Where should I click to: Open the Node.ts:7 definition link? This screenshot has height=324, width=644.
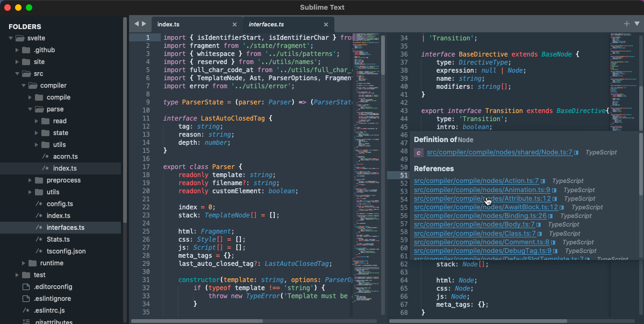499,152
